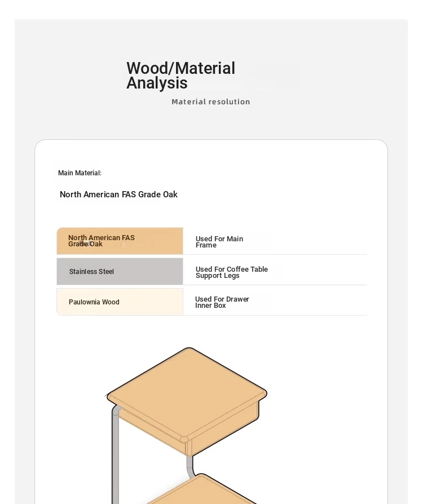Screen dimensions: 423x504
Task: Click the Main Material label
Action: (80, 173)
